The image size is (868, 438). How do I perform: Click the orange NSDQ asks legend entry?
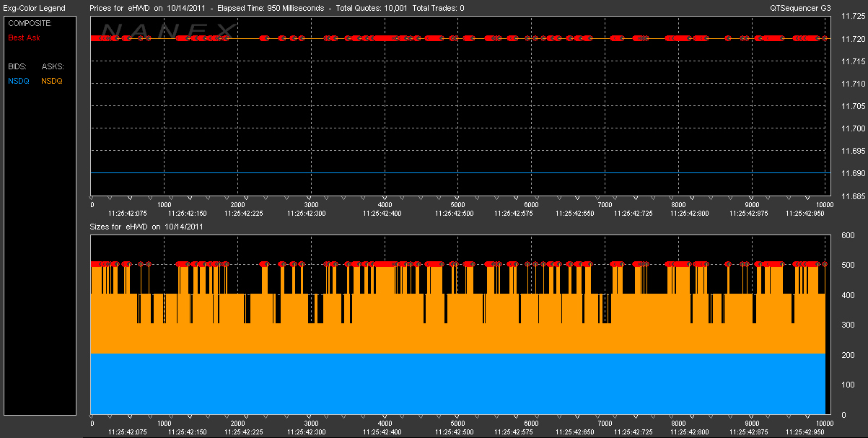(52, 81)
